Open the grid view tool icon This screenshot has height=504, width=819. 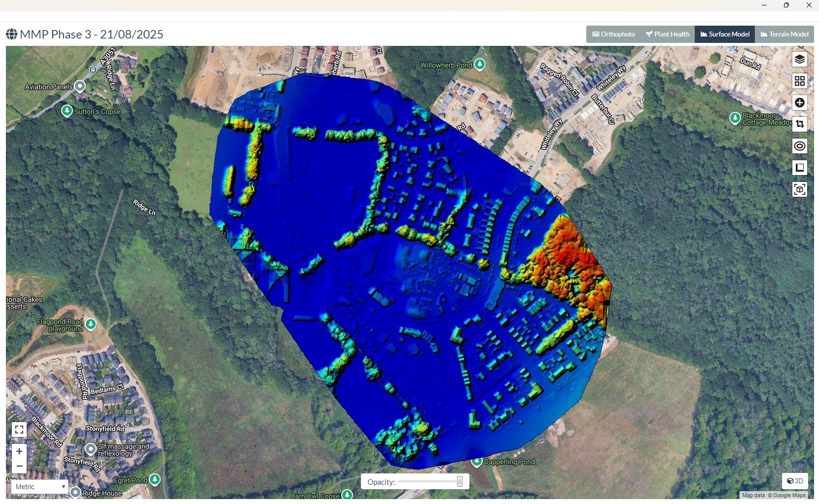800,81
